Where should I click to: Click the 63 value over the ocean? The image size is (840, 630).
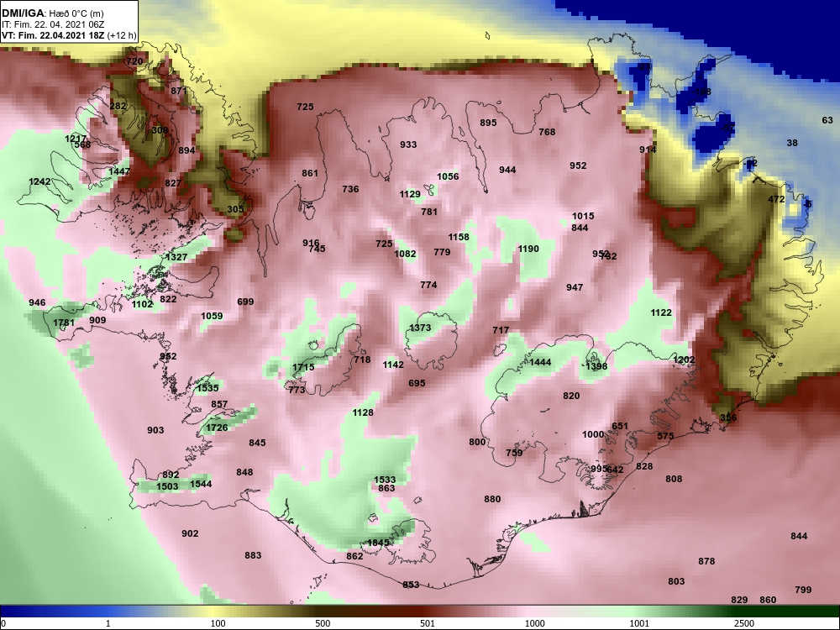tap(827, 120)
